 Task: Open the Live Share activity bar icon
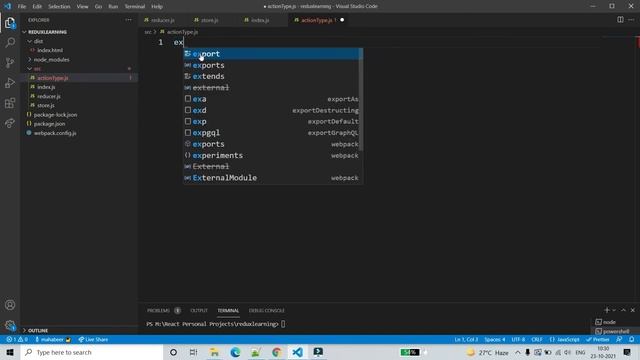pyautogui.click(x=10, y=123)
